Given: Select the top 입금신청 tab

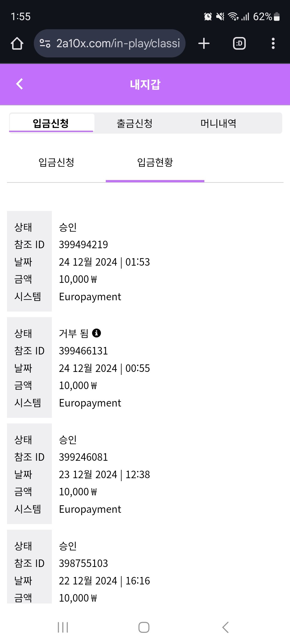Looking at the screenshot, I should [x=51, y=123].
